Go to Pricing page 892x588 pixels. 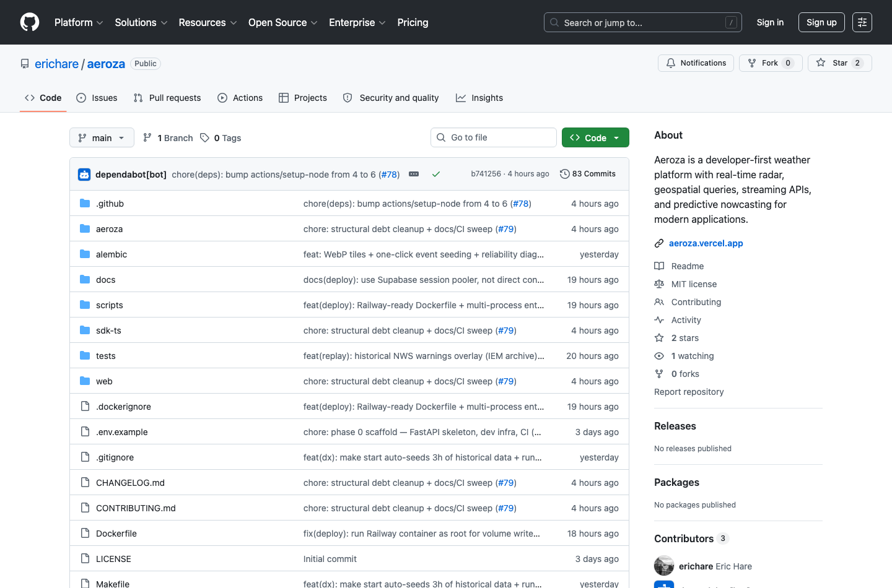413,22
